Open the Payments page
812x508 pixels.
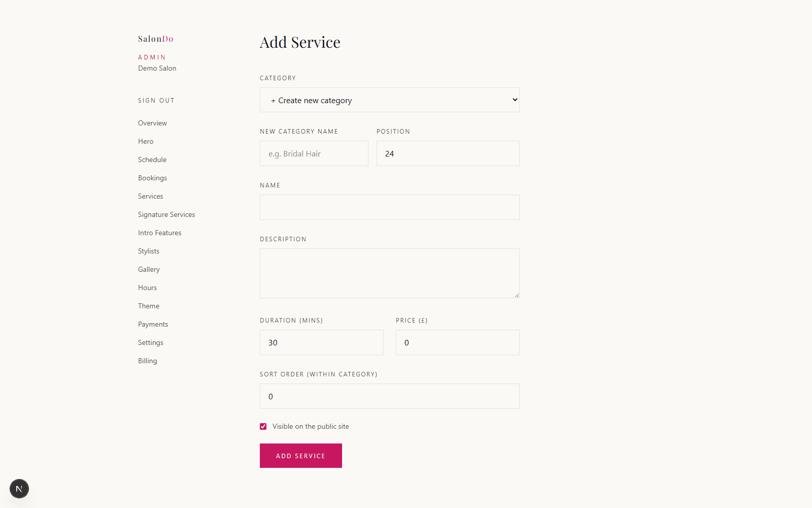click(x=153, y=324)
